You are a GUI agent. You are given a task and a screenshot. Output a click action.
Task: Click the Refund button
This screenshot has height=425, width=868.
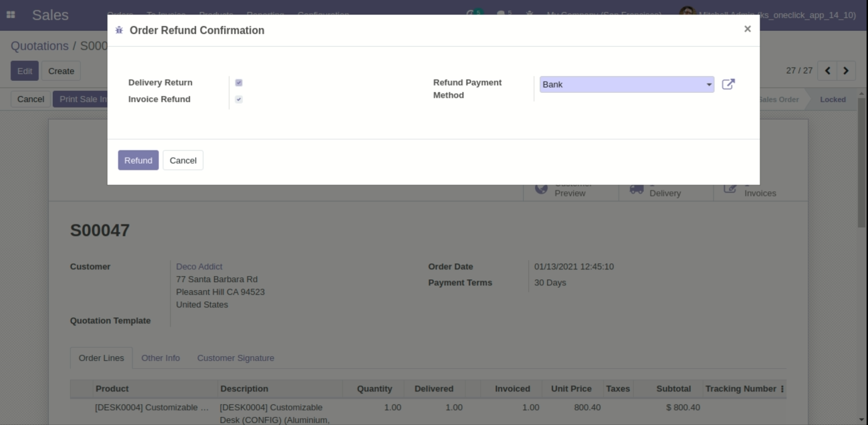pos(138,160)
